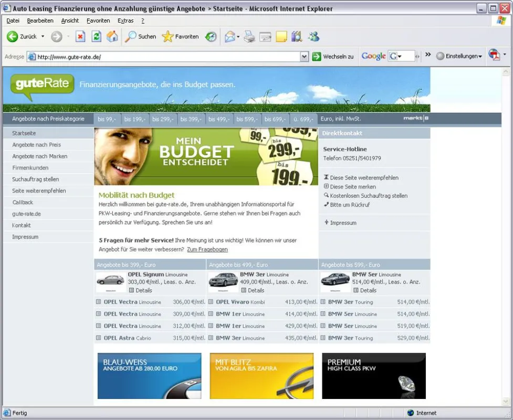Click list icon beside OPEL Astra Cabrio
The width and height of the screenshot is (513, 420).
[x=98, y=338]
